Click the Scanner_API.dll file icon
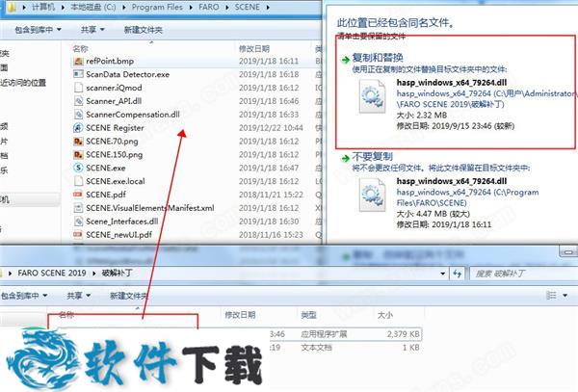 (x=78, y=101)
